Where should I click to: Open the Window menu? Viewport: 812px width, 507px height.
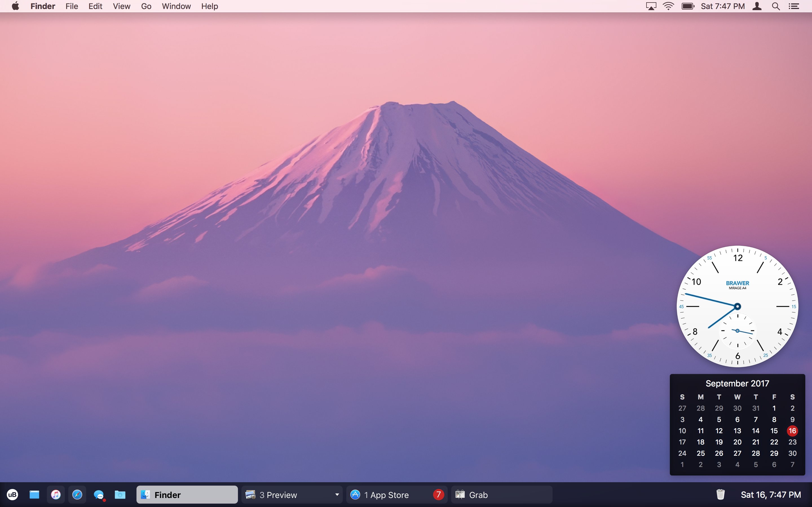[176, 6]
